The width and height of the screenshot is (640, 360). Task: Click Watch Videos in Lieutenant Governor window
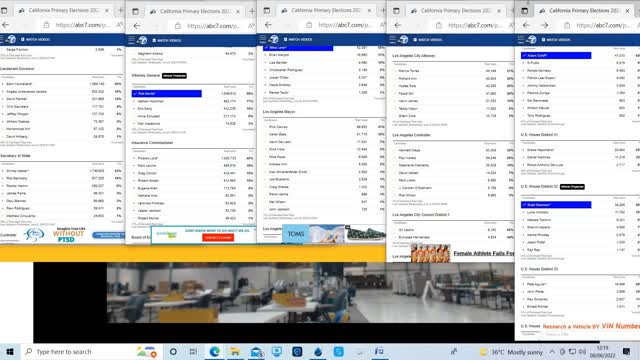36,39
